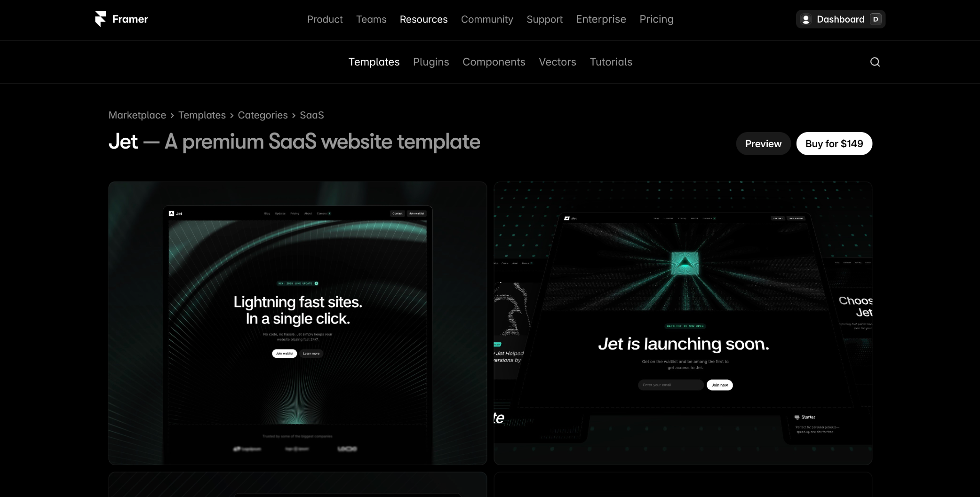Click the Framer logo icon
This screenshot has height=497, width=980.
[x=100, y=19]
